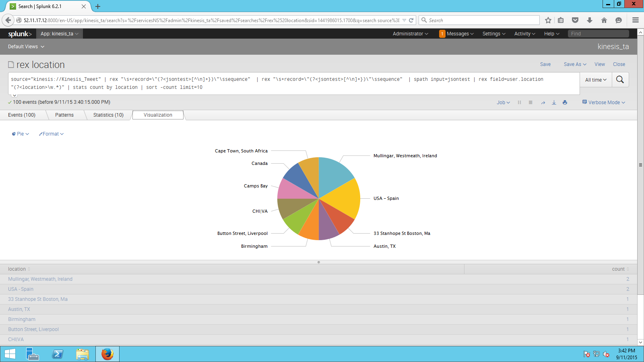Open the USA - Spain location link
This screenshot has height=362, width=644.
(x=21, y=289)
